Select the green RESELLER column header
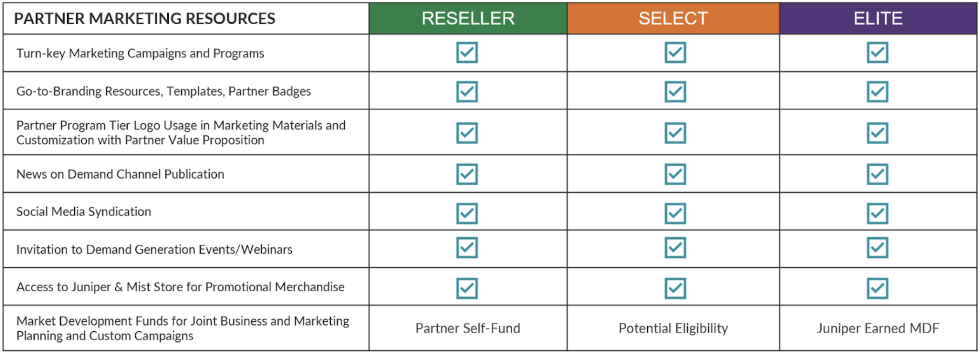Viewport: 980px width, 354px height. click(468, 19)
